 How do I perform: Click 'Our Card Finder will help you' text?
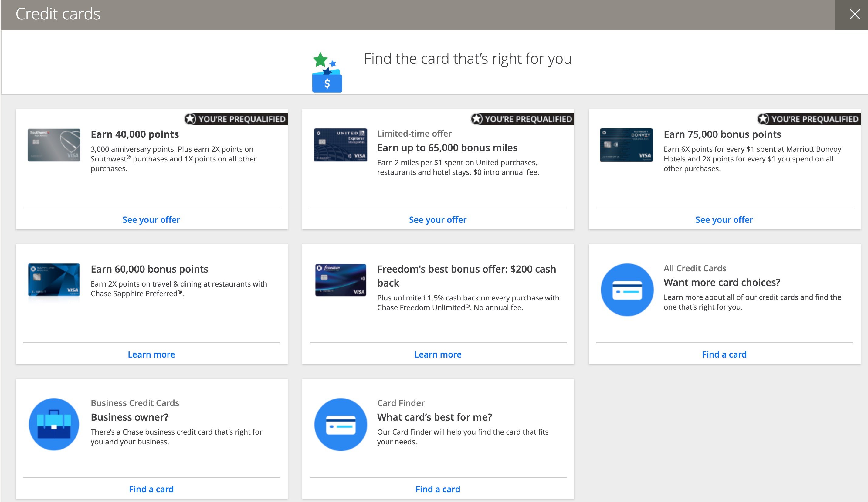(x=463, y=437)
